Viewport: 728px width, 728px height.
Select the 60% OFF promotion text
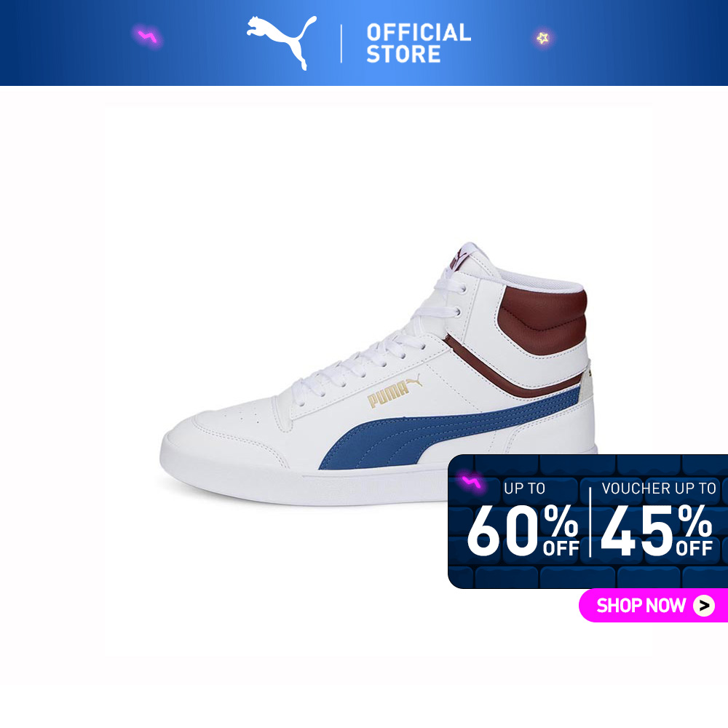pos(523,530)
